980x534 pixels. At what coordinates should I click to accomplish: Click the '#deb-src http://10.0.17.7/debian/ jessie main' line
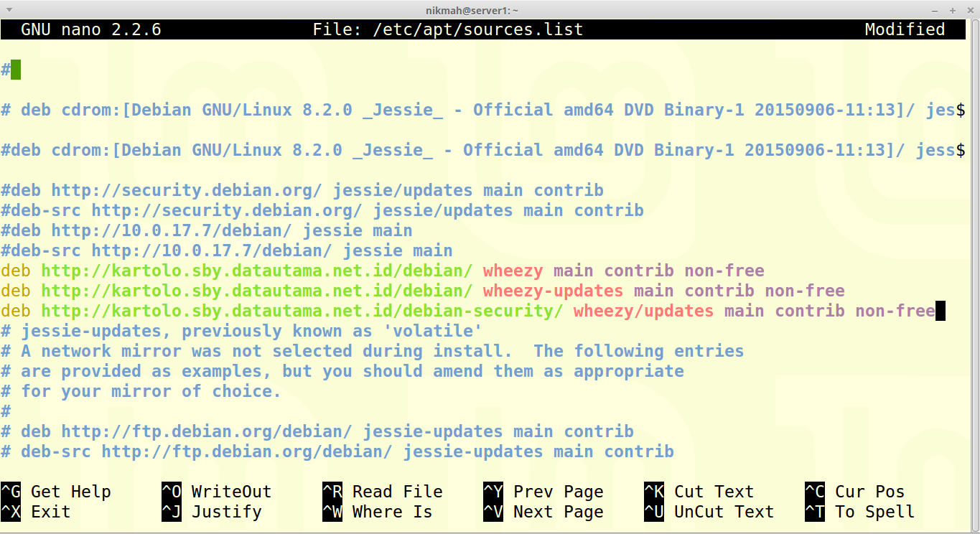point(227,250)
